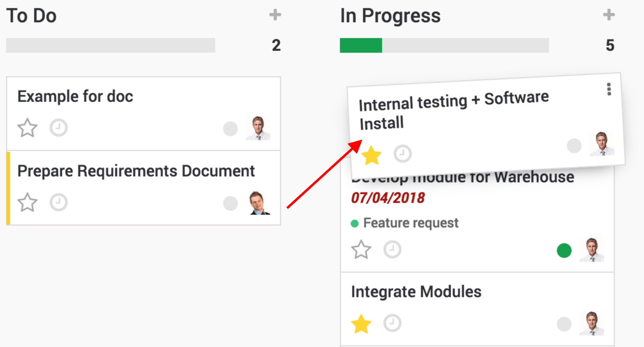644x347 pixels.
Task: Click the clock icon on Internal testing card
Action: coord(402,153)
